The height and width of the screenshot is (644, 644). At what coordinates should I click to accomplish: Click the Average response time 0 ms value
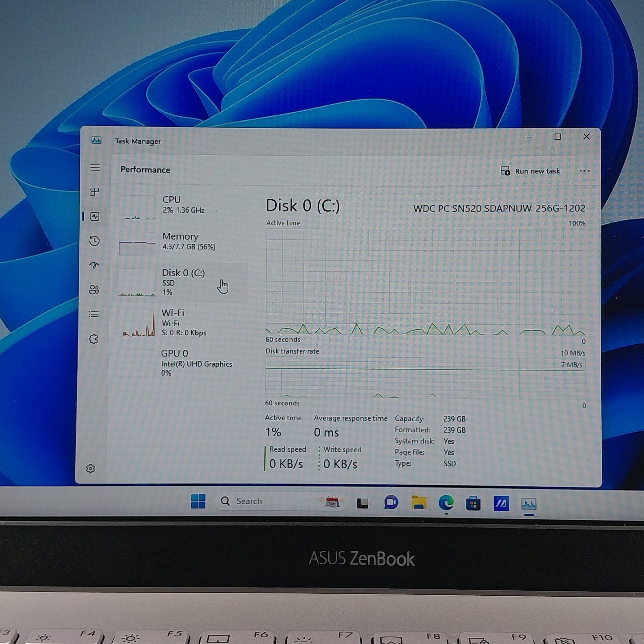[x=326, y=432]
